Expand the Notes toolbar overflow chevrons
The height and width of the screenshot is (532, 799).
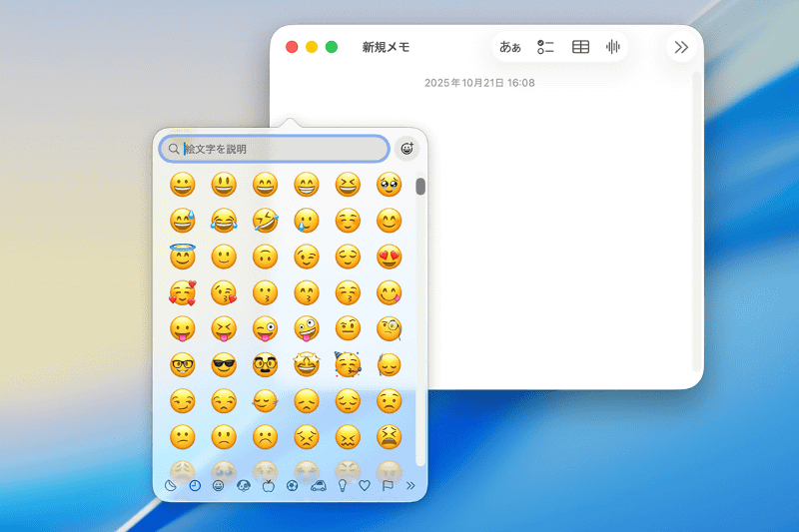pyautogui.click(x=681, y=47)
